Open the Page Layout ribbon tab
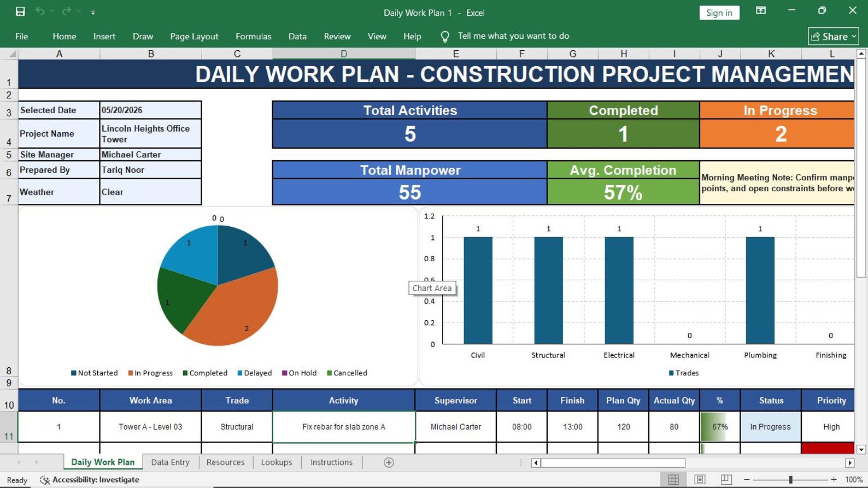868x488 pixels. 194,36
